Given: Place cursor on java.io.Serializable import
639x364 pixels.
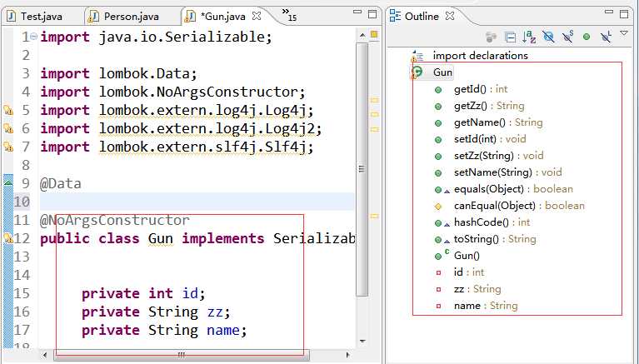Looking at the screenshot, I should coord(186,37).
